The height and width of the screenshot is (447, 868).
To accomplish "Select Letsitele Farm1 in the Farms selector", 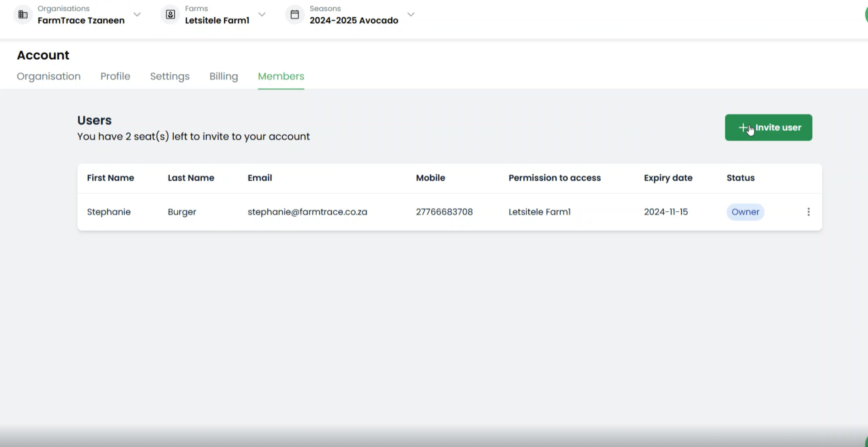I will coord(217,20).
